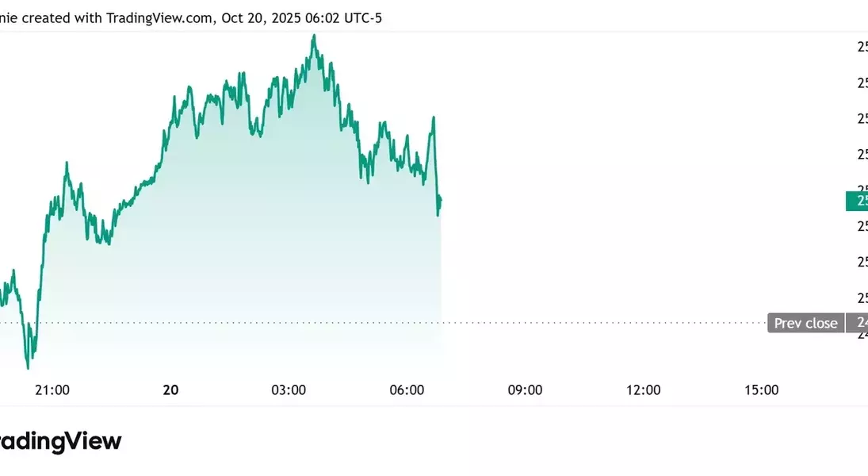Select the 21:00 time axis label
868x476 pixels.
[53, 390]
